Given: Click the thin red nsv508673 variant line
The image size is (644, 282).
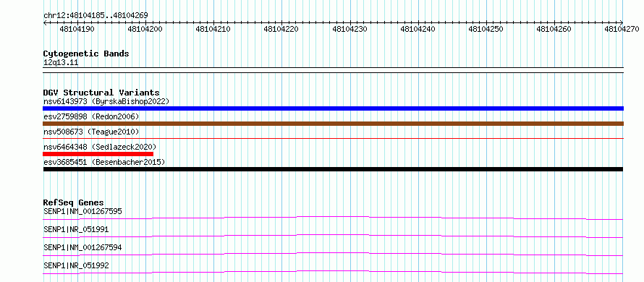Looking at the screenshot, I should (333, 139).
